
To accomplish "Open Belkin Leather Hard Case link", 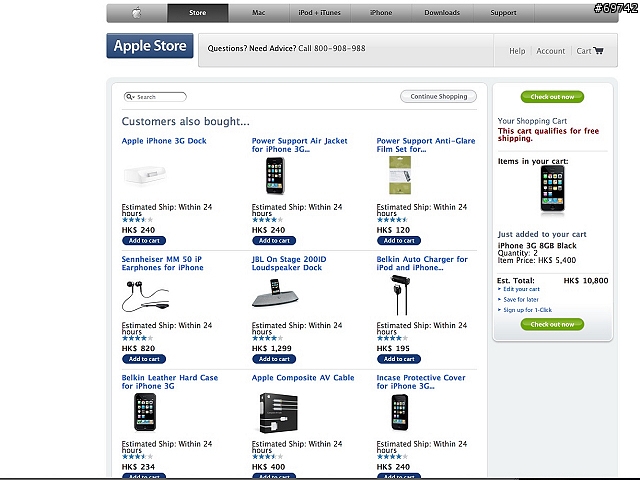I will point(169,382).
